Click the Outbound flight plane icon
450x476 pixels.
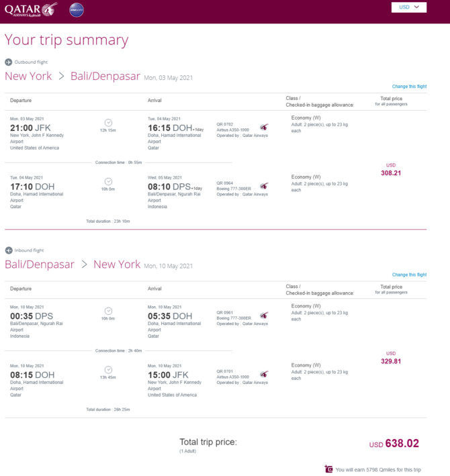coord(9,62)
